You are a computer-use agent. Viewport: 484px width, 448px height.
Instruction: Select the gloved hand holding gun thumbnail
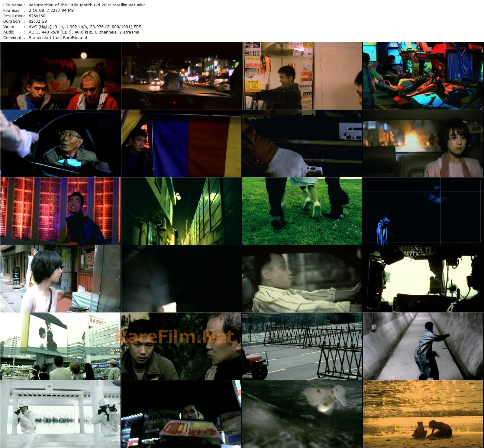tap(302, 143)
